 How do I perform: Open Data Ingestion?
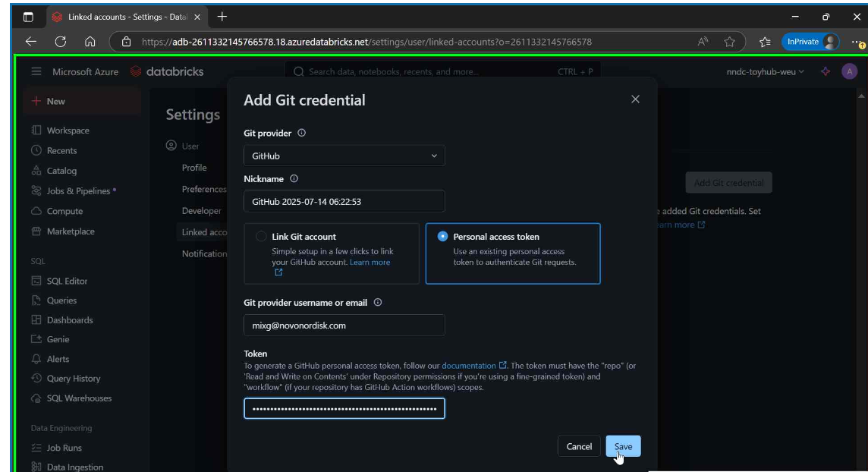click(74, 467)
